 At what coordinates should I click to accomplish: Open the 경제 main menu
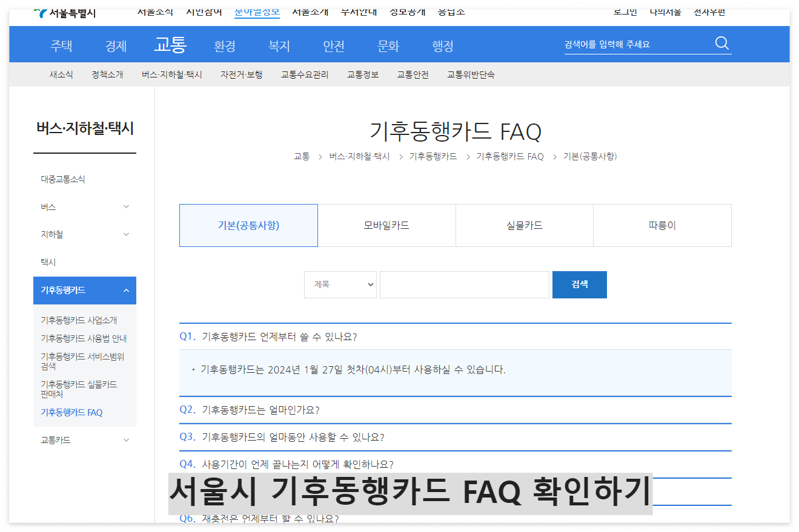[116, 46]
